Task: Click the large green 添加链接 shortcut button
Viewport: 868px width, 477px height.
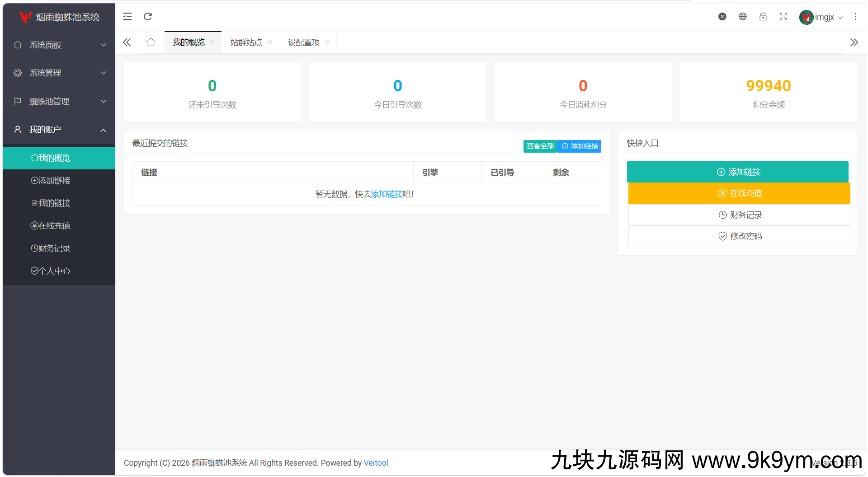Action: 738,172
